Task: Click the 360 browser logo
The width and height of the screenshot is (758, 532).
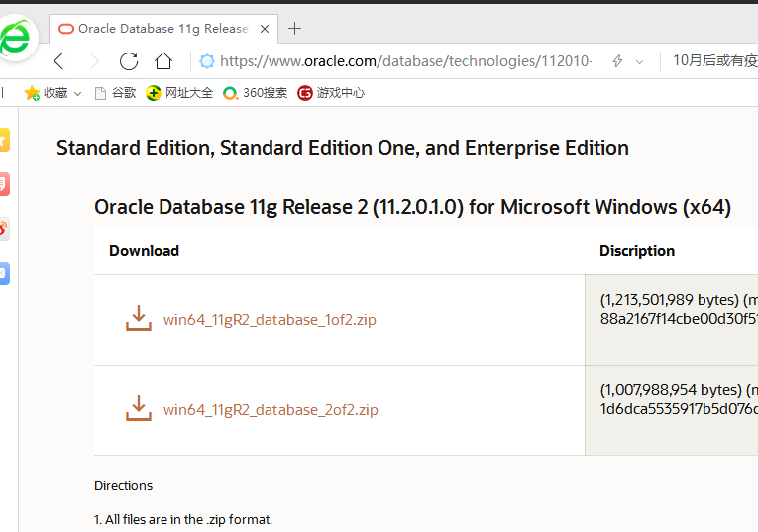Action: 17,38
